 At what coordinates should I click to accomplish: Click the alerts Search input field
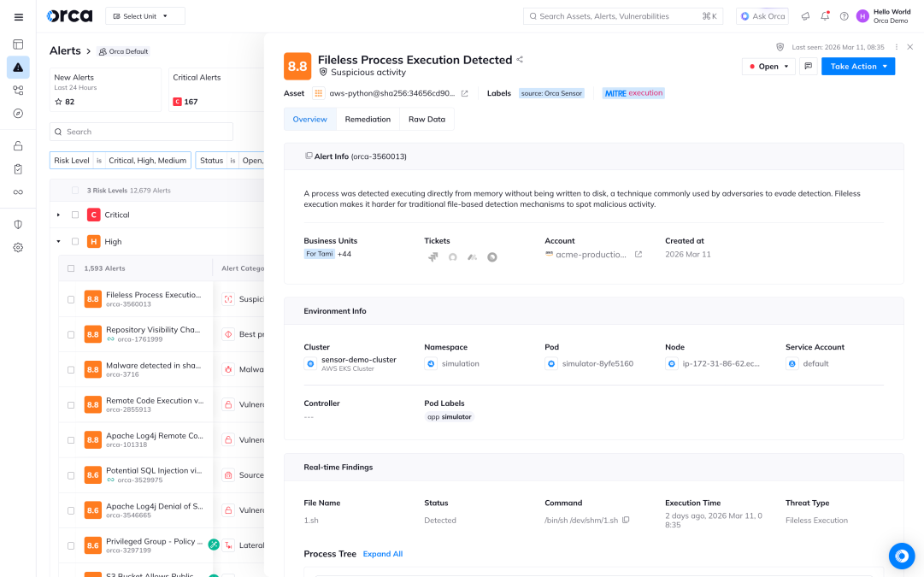coord(142,132)
